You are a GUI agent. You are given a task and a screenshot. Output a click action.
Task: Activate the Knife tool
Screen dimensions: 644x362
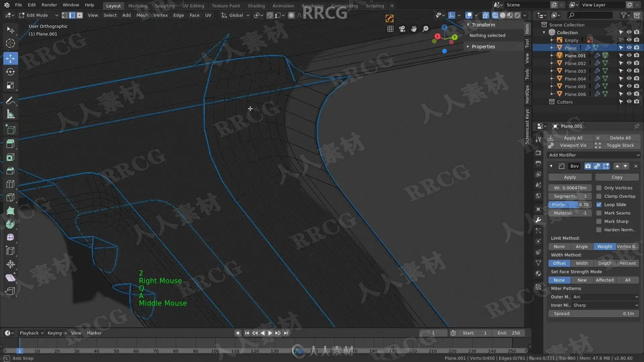coord(10,197)
